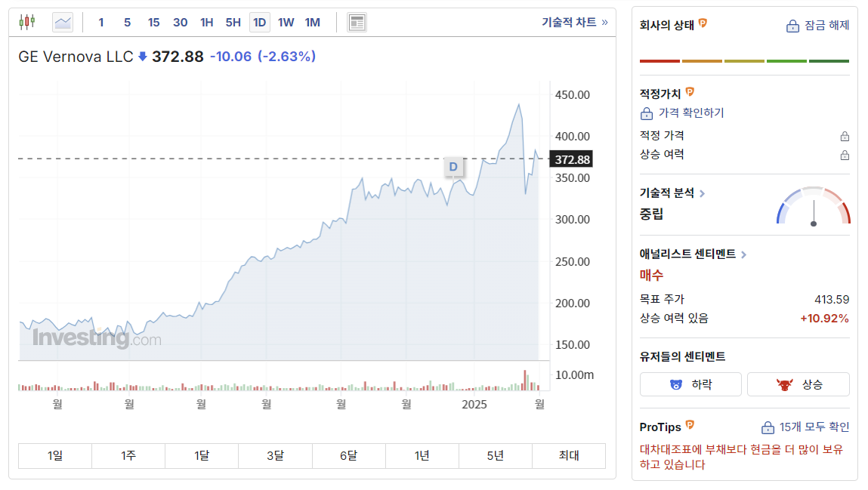The width and height of the screenshot is (868, 490).
Task: Select the 1M interval
Action: coord(313,22)
